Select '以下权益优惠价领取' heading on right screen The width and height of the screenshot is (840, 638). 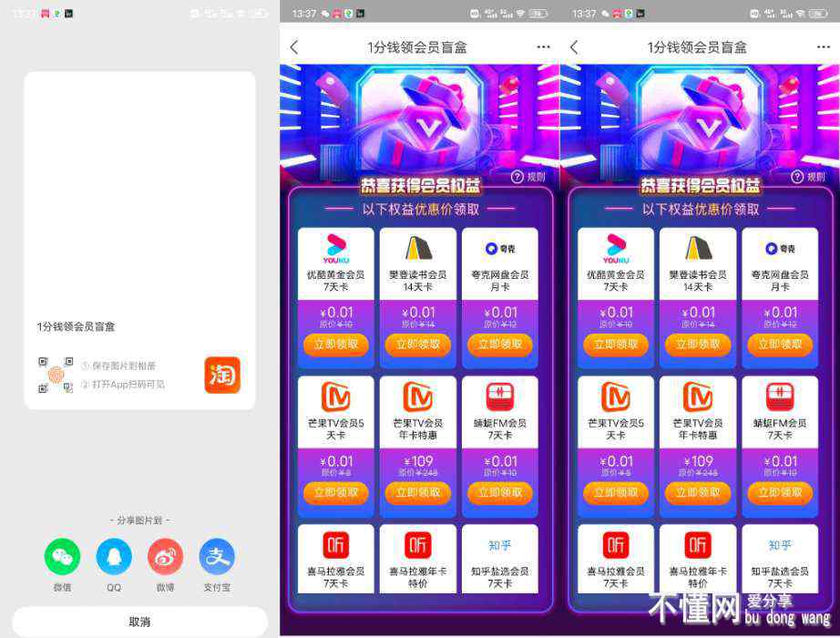click(701, 209)
